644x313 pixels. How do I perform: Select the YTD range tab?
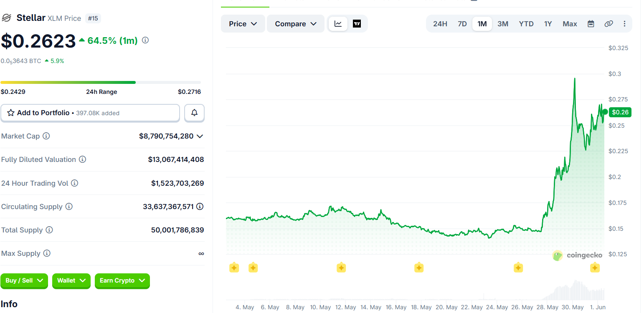pos(526,24)
